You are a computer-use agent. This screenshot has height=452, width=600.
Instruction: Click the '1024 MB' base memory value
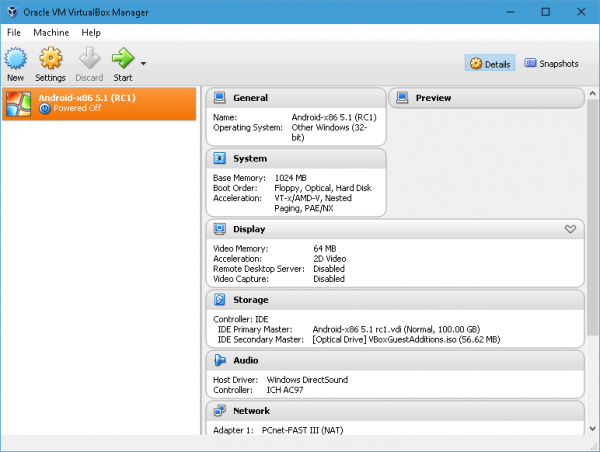(x=290, y=178)
